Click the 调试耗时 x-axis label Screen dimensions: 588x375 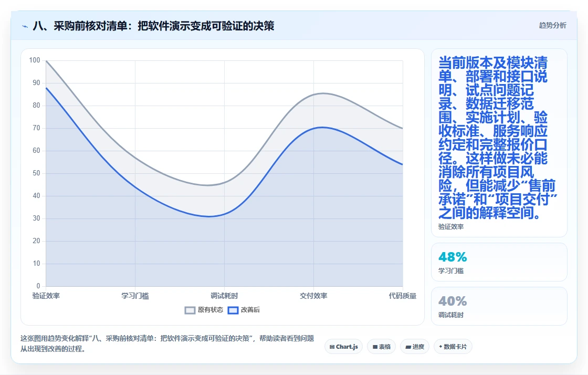click(x=224, y=296)
